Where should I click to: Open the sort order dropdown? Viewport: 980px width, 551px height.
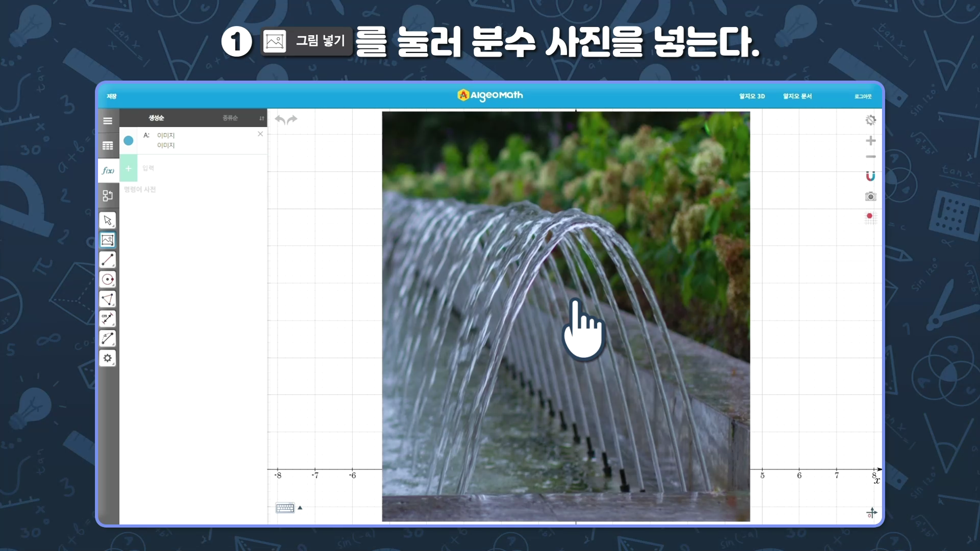click(262, 118)
